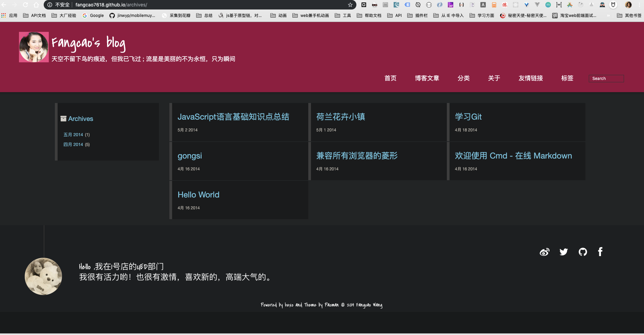The image size is (644, 335).
Task: Open the gongsi post
Action: coord(190,156)
